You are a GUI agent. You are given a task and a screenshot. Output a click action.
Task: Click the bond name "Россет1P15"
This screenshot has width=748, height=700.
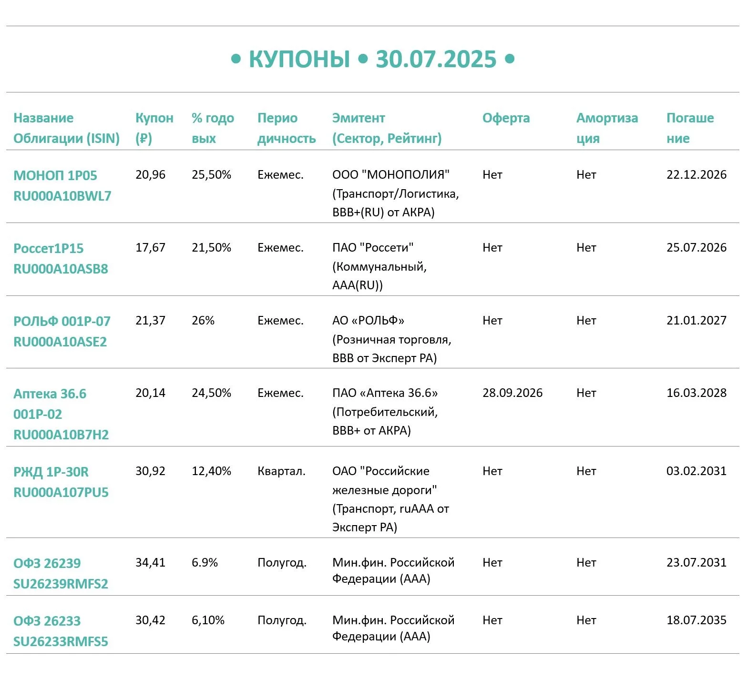pos(48,248)
